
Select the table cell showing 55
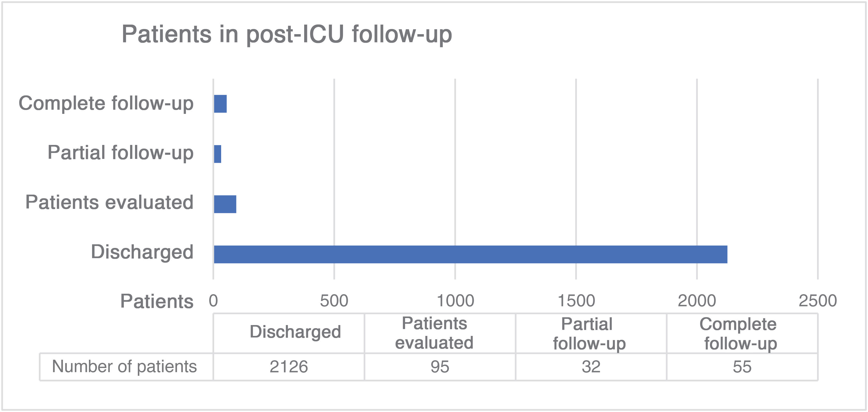tap(742, 367)
